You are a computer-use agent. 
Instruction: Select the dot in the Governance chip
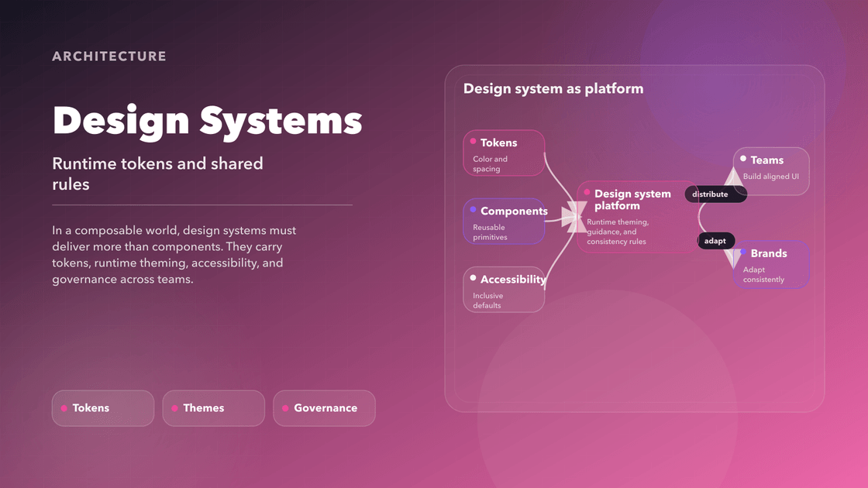[x=284, y=408]
